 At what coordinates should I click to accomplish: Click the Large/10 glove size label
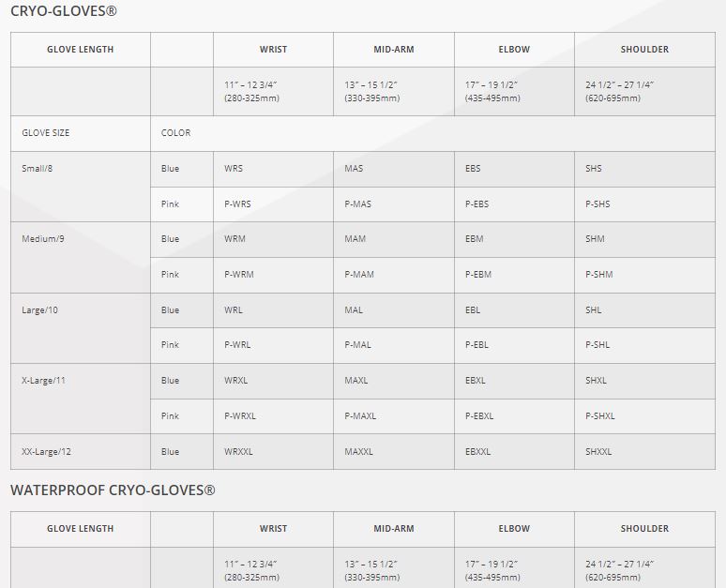click(x=39, y=310)
